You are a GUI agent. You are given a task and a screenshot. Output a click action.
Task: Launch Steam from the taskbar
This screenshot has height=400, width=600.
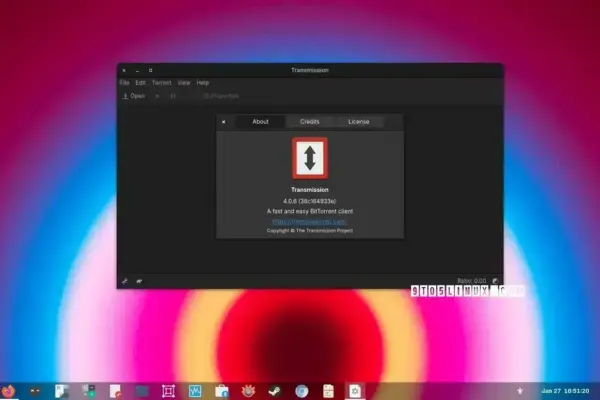[275, 391]
